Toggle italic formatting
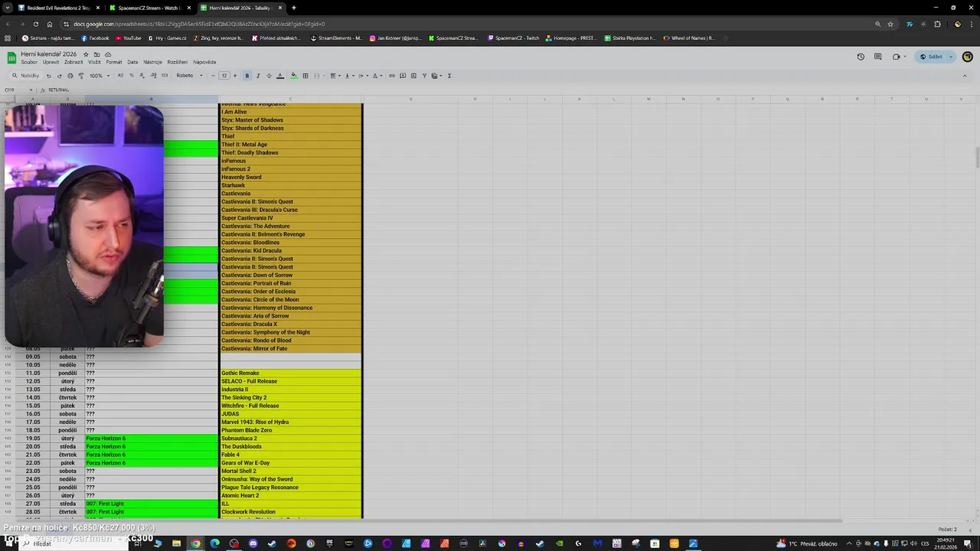The height and width of the screenshot is (551, 980). pyautogui.click(x=258, y=76)
